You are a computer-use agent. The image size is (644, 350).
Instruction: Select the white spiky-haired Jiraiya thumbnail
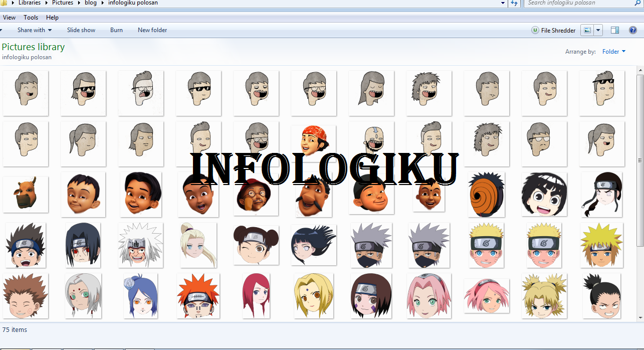141,245
